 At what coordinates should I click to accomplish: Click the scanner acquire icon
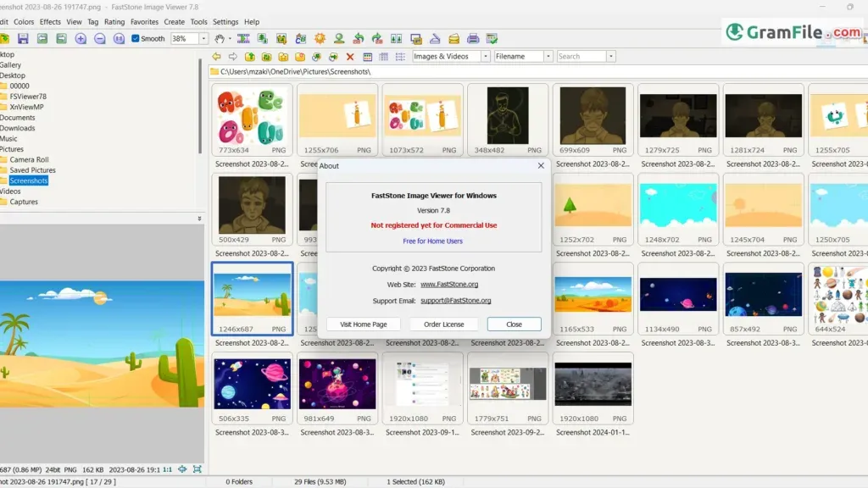click(435, 39)
